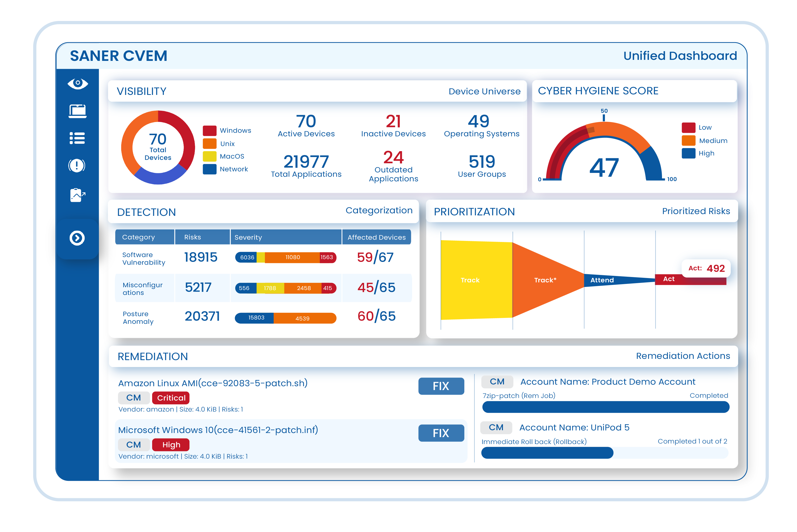This screenshot has width=797, height=532.
Task: Open the alert exclamation icon in sidebar
Action: pos(77,165)
